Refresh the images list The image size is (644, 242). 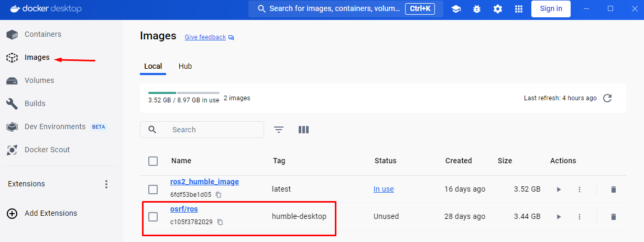click(x=607, y=98)
